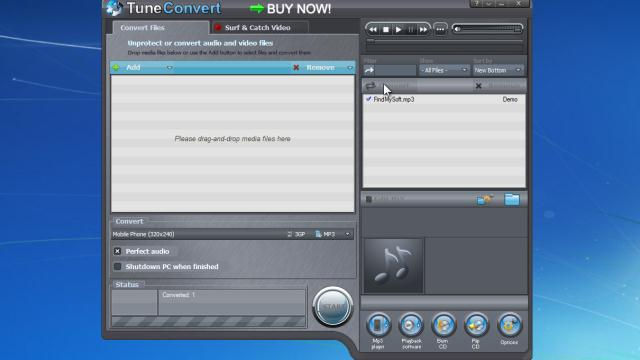Open the Burn CD round icon
The height and width of the screenshot is (360, 640).
click(444, 325)
